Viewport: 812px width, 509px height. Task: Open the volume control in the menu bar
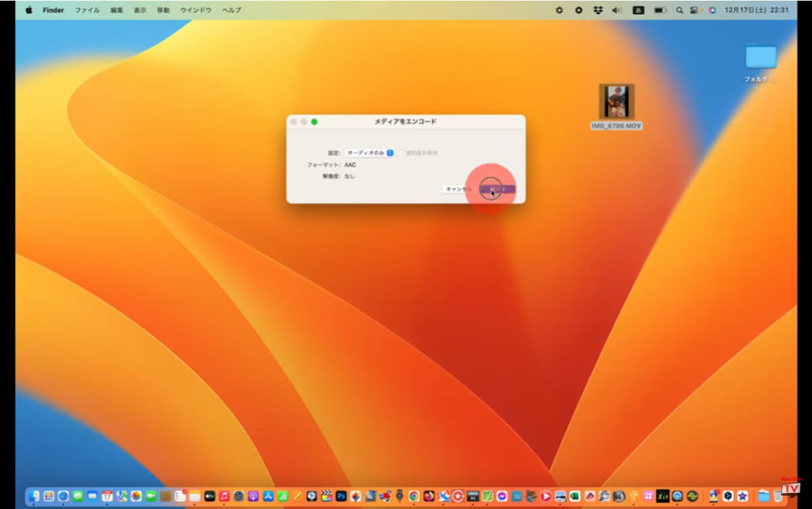617,10
